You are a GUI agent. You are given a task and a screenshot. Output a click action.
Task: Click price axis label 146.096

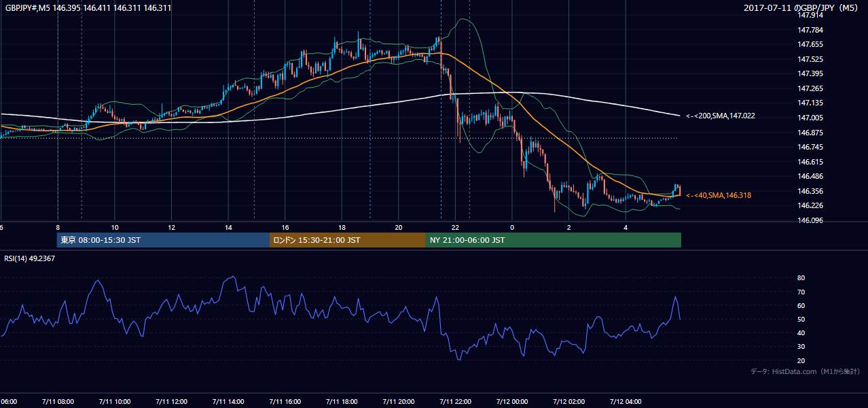tap(810, 220)
